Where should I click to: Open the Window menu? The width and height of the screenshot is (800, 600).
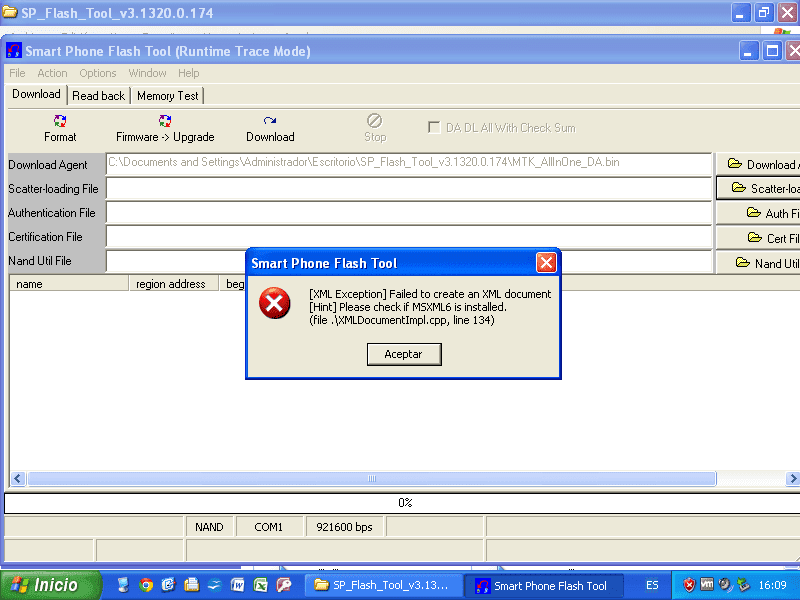click(x=147, y=73)
